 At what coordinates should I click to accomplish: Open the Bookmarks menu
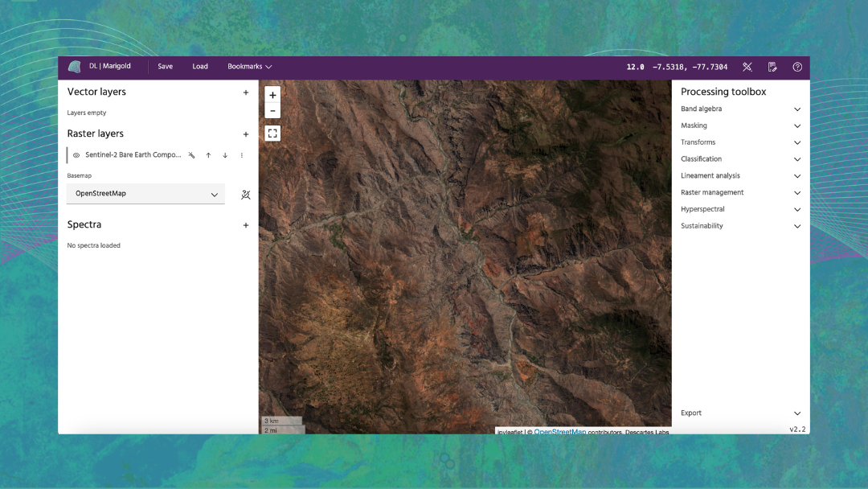click(x=250, y=67)
